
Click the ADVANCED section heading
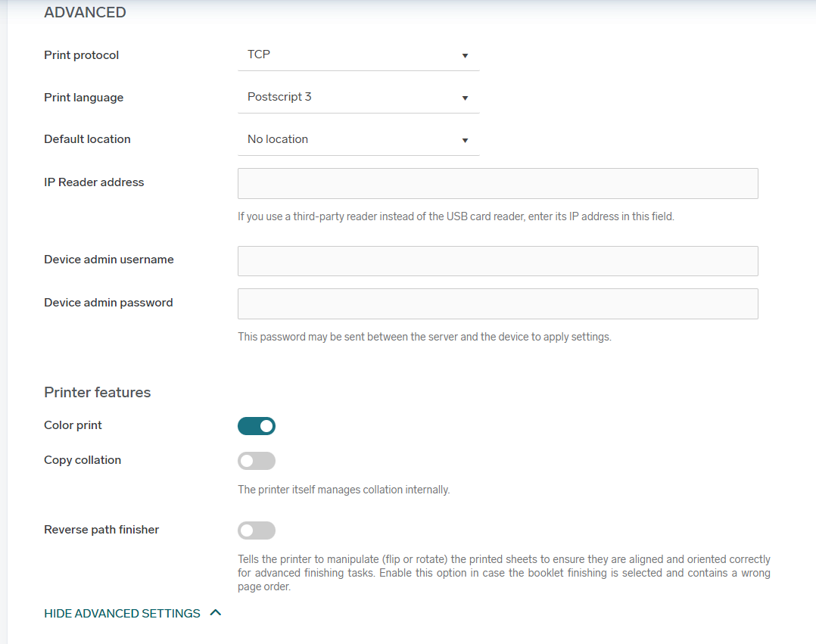(x=85, y=12)
